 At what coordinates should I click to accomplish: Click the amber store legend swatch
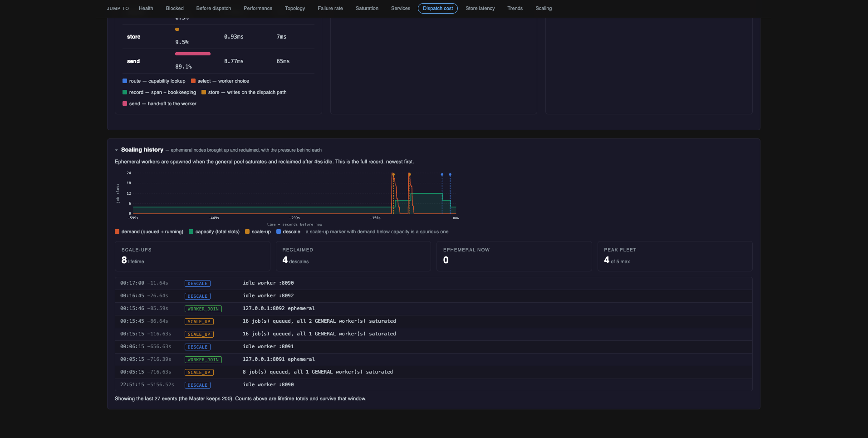click(x=204, y=92)
